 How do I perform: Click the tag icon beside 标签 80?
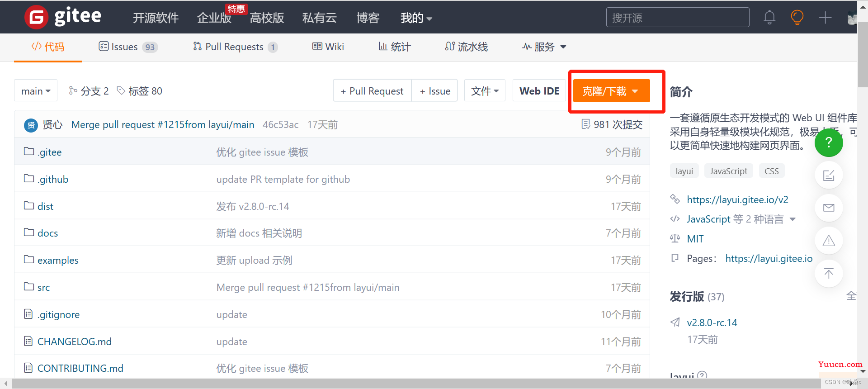tap(121, 90)
